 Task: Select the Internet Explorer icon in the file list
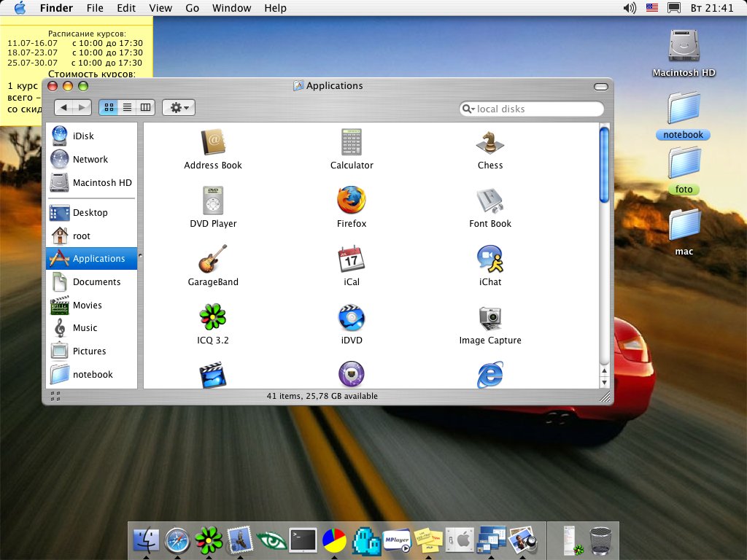(489, 375)
